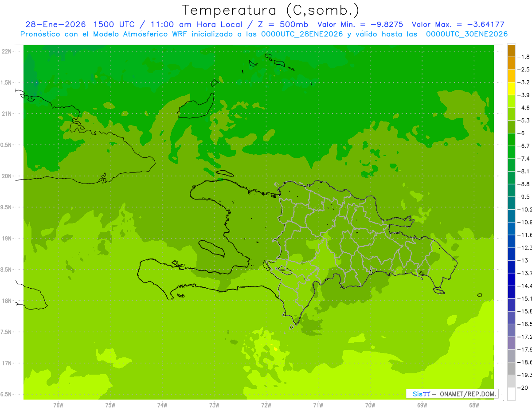Click the '-3.9' legend value

pyautogui.click(x=524, y=95)
